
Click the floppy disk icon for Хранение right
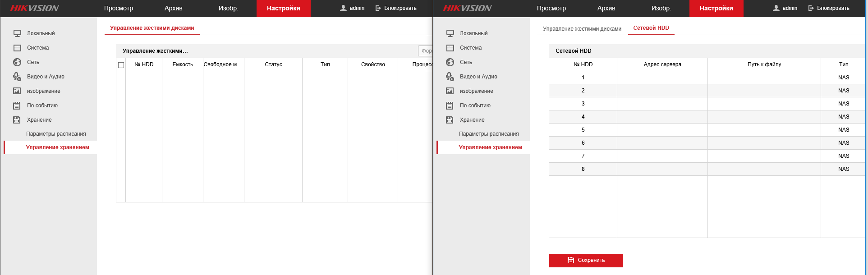point(450,120)
